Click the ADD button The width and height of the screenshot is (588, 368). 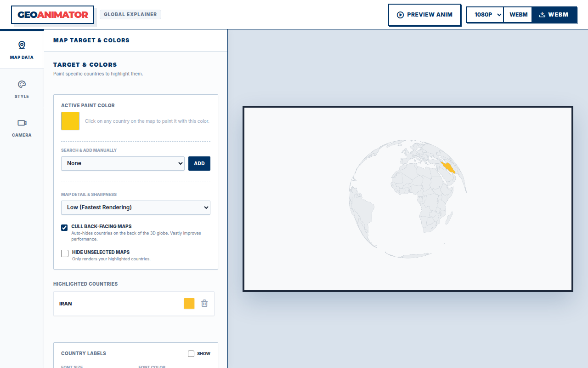(199, 163)
